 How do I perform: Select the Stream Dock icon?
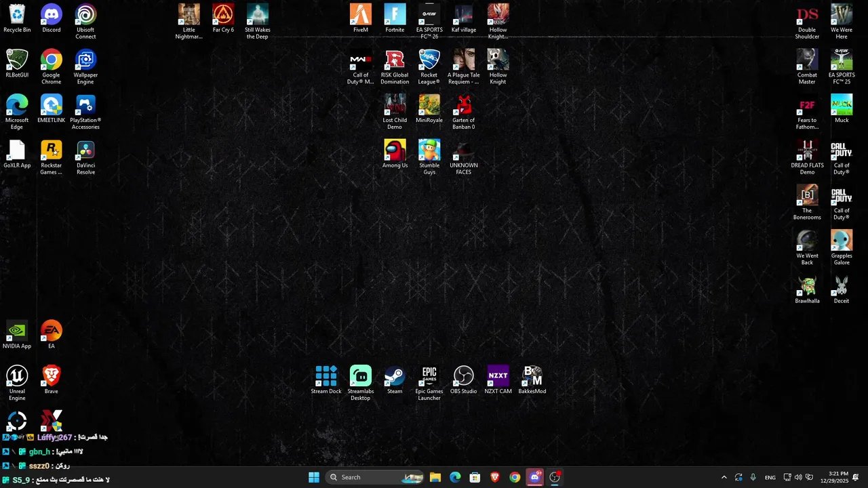pos(326,380)
